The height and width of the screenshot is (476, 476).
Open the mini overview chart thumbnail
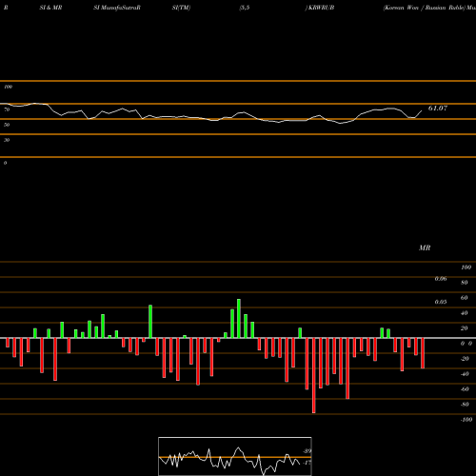click(x=235, y=456)
